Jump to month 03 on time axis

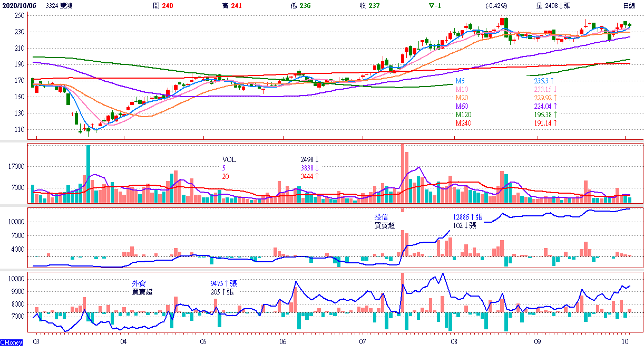click(x=36, y=341)
